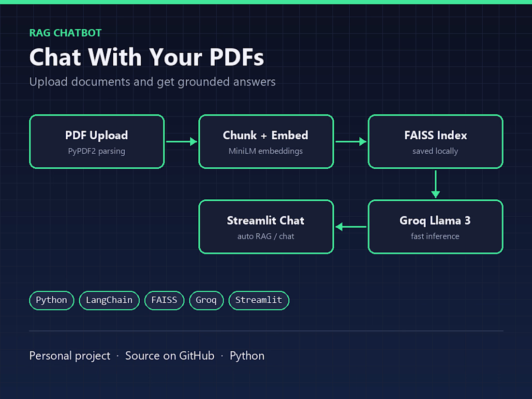
Task: Choose the Groq tag pill
Action: (207, 300)
